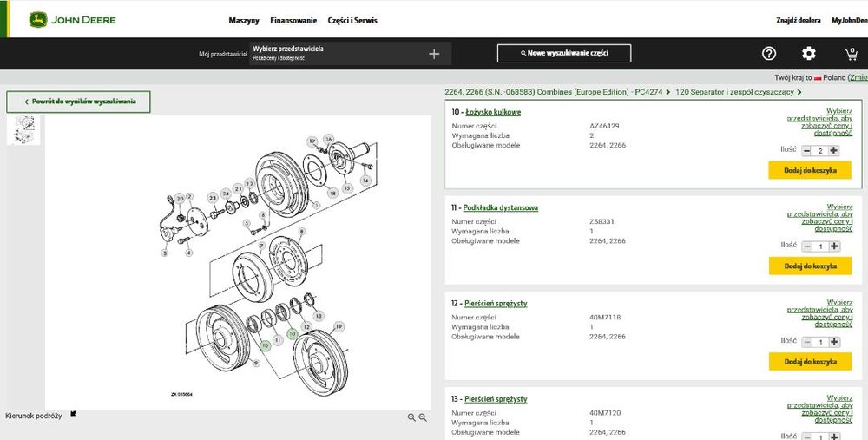Decrease quantity for Podkładka dystansowa
The height and width of the screenshot is (440, 868).
pyautogui.click(x=807, y=246)
